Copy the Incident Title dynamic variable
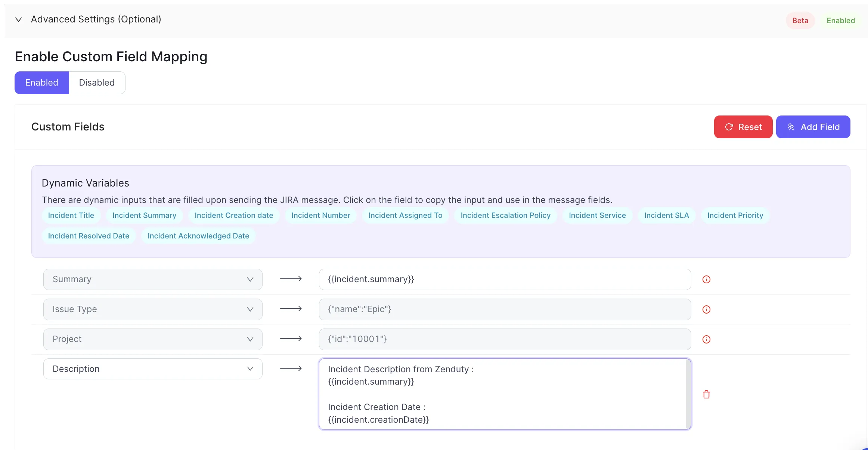The image size is (868, 450). pyautogui.click(x=71, y=215)
